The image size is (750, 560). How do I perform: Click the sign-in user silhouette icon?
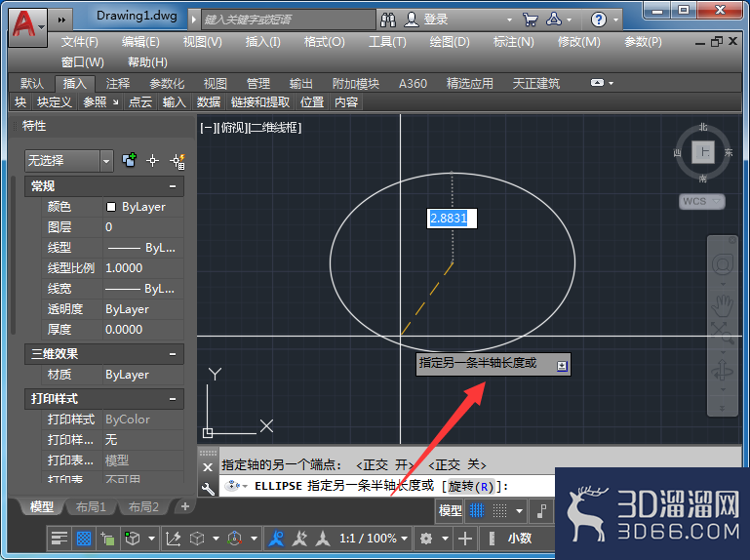tap(412, 20)
